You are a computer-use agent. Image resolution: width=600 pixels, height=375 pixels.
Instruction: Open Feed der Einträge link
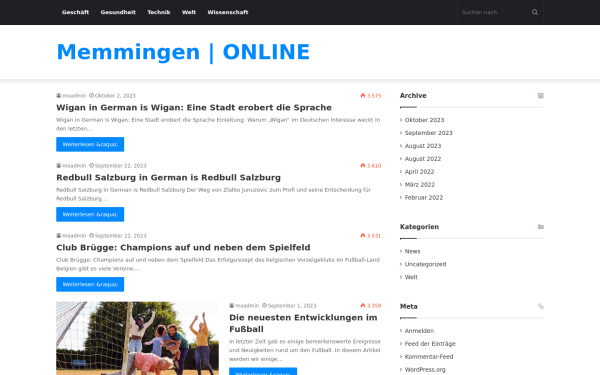tap(430, 344)
